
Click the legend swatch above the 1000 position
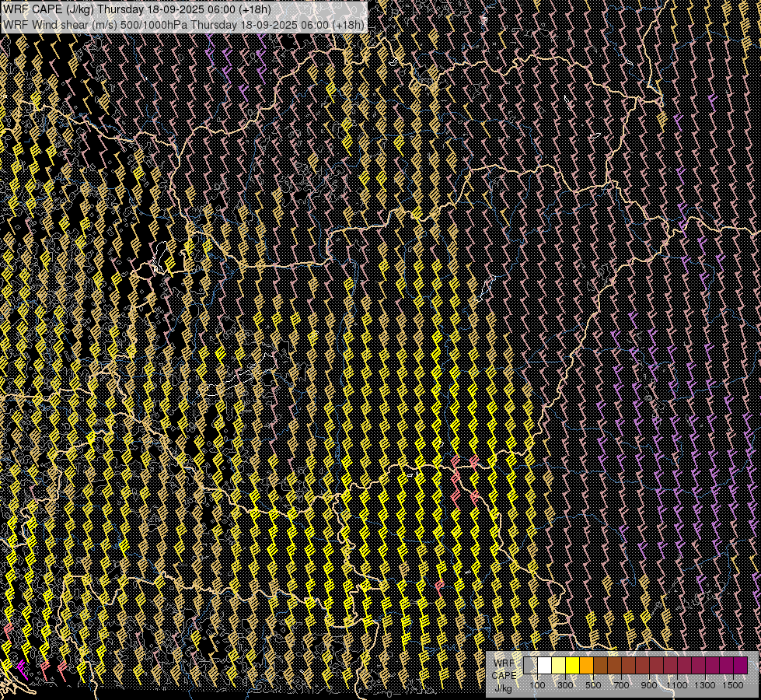[671, 666]
